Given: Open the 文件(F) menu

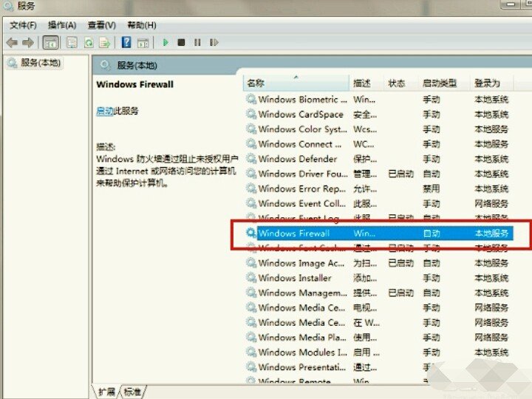Looking at the screenshot, I should point(23,25).
